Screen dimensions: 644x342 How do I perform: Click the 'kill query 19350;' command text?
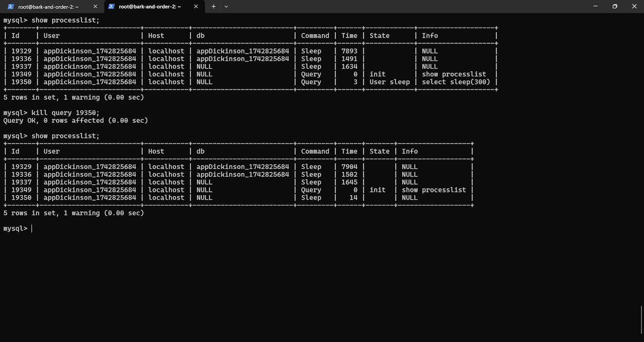[x=65, y=113]
